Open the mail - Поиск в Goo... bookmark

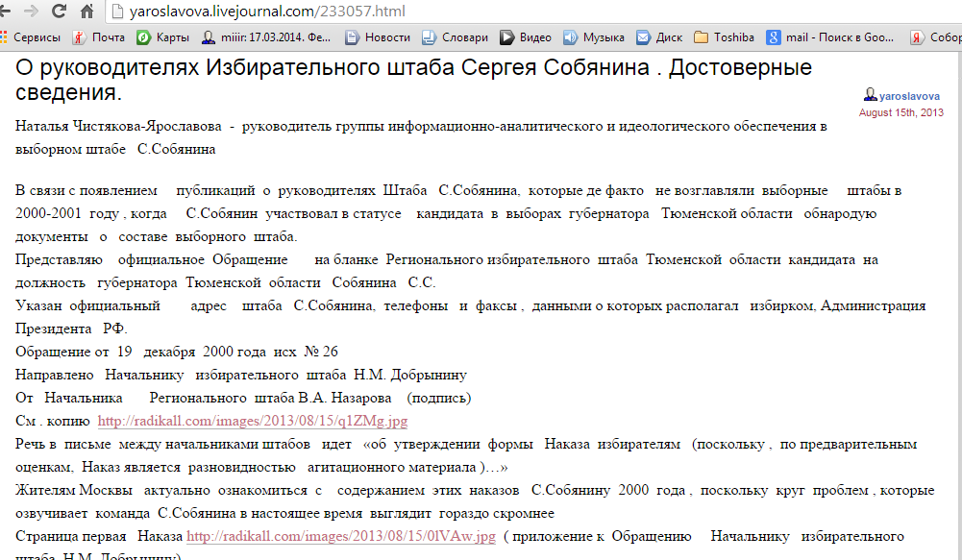[x=830, y=37]
